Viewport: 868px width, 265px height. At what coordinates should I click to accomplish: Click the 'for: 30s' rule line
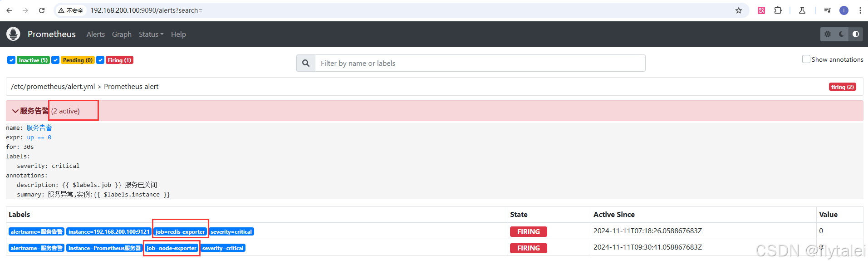click(x=20, y=147)
